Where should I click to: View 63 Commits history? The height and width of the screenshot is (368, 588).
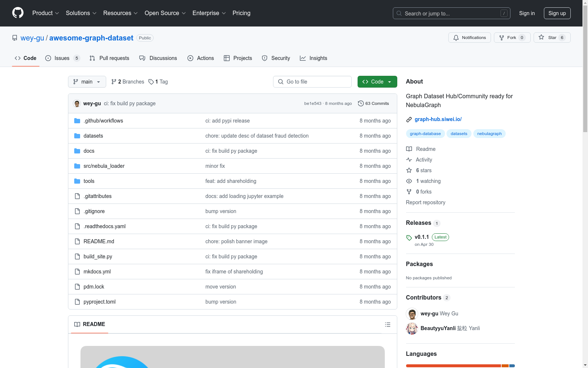coord(373,103)
